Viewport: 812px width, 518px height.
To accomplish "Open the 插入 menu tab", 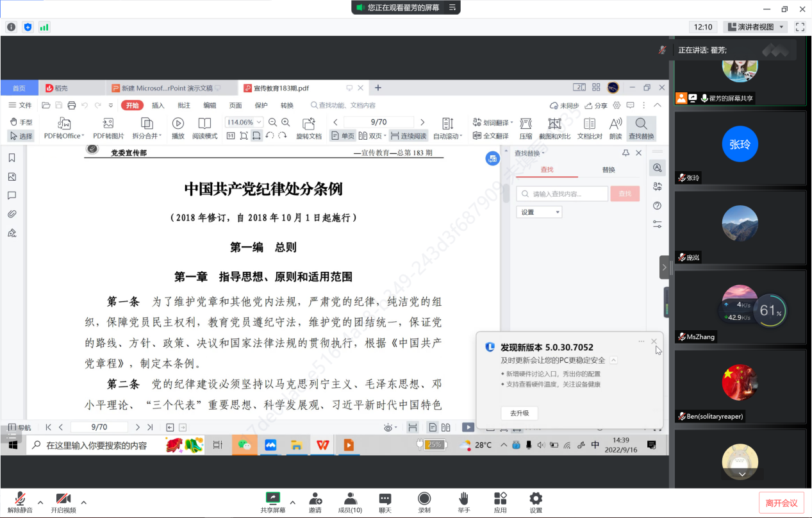I will (158, 106).
